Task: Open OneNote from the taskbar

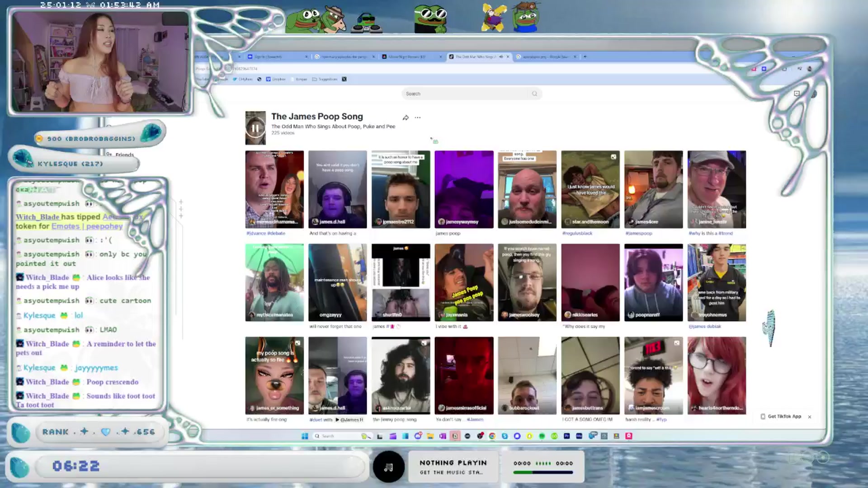Action: (443, 436)
